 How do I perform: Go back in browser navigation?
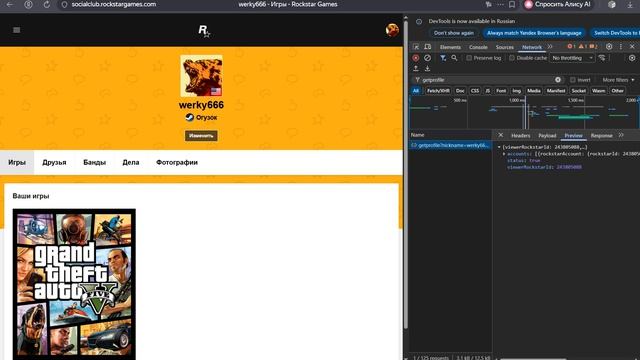tap(10, 4)
